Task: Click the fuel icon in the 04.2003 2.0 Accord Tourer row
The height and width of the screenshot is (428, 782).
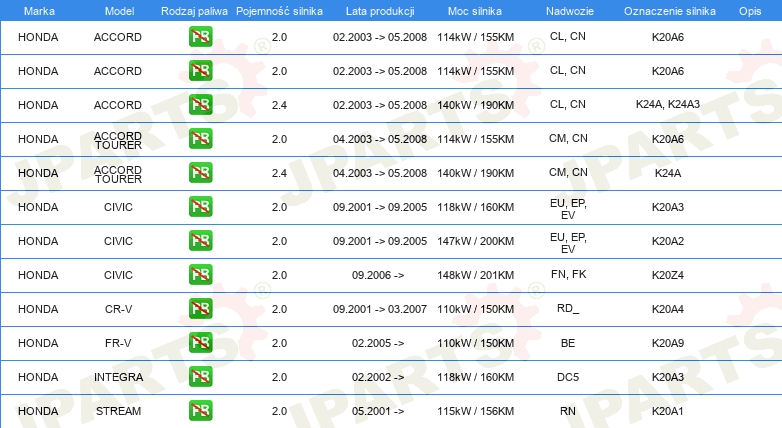Action: point(200,139)
